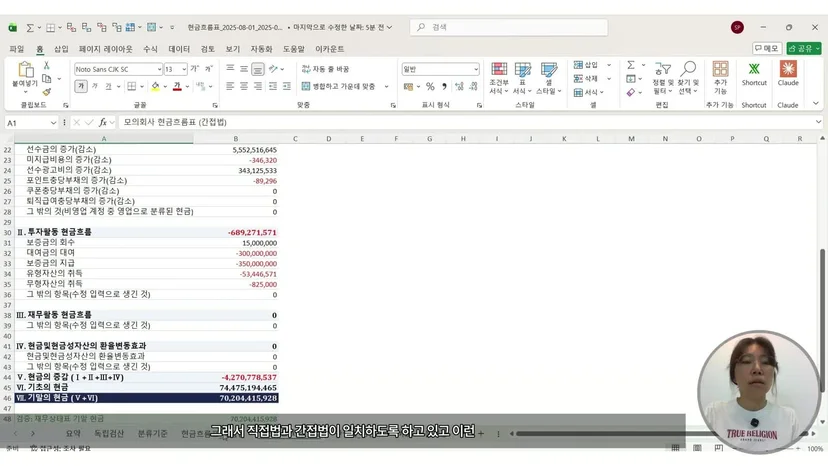Image resolution: width=828 pixels, height=466 pixels.
Task: Click the Clear eraser icon in editing group
Action: point(631,92)
